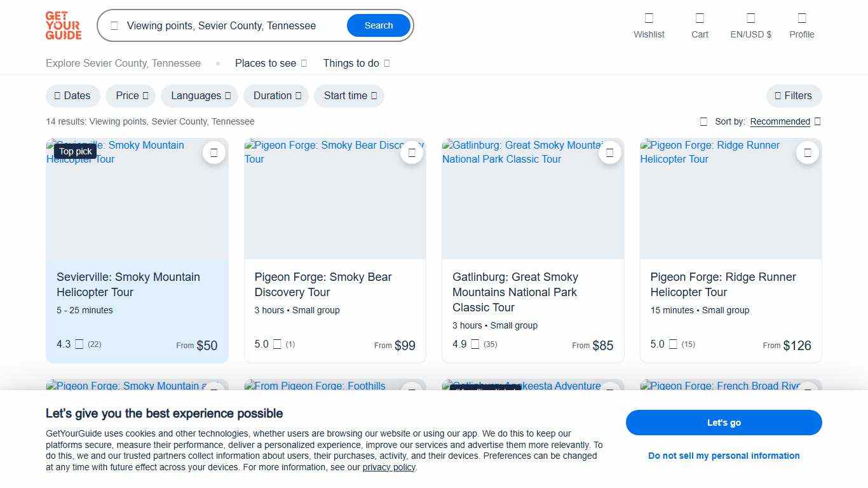Add Smoky Bear Discovery Tour to wishlist
The height and width of the screenshot is (488, 868).
pyautogui.click(x=412, y=152)
